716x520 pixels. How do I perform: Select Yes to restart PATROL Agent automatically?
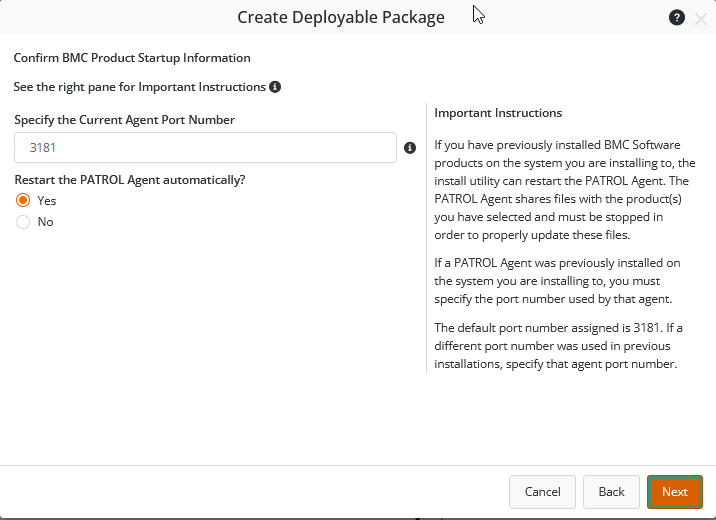[x=23, y=200]
